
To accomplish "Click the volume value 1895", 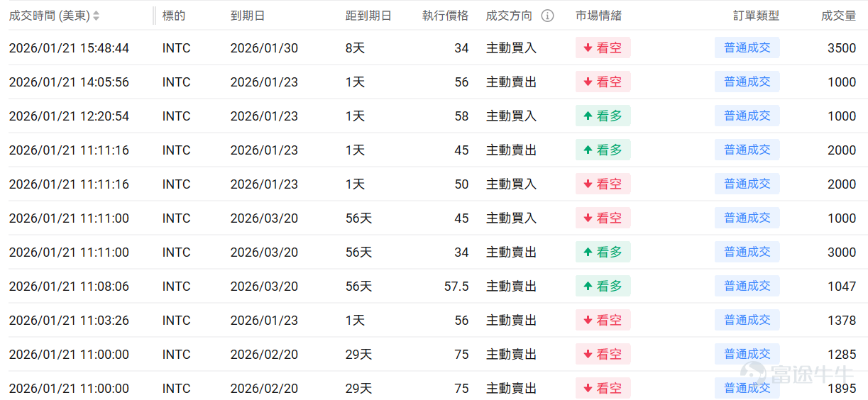I will [x=842, y=389].
